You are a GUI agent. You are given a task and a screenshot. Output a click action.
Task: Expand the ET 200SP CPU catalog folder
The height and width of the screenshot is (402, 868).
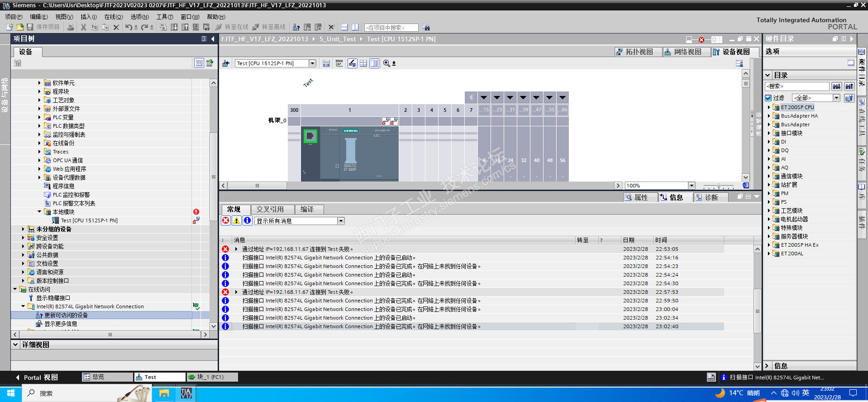coord(769,107)
